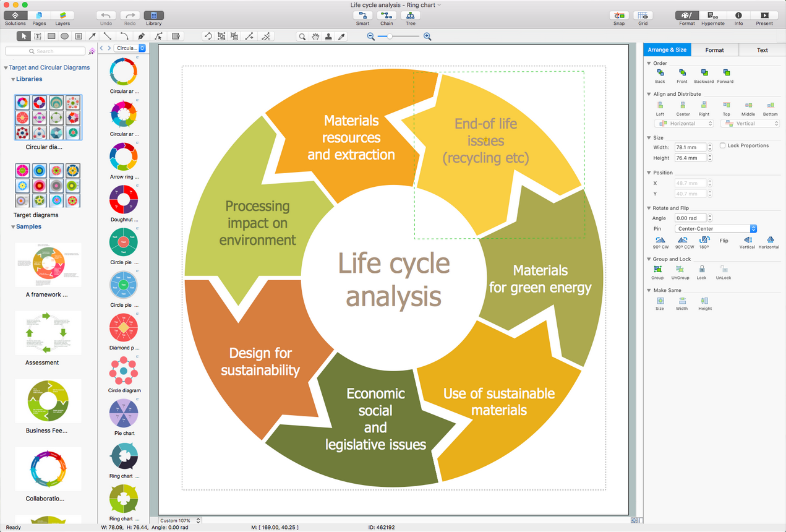Switch to the Format tab

coord(714,50)
